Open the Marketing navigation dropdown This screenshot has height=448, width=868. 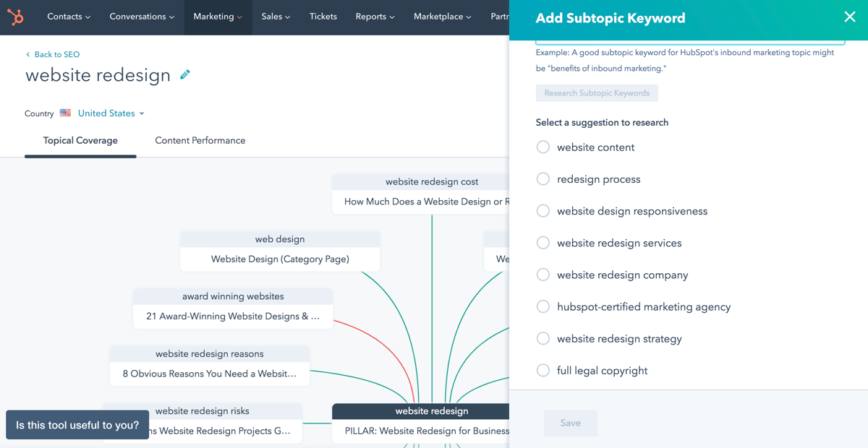click(218, 17)
